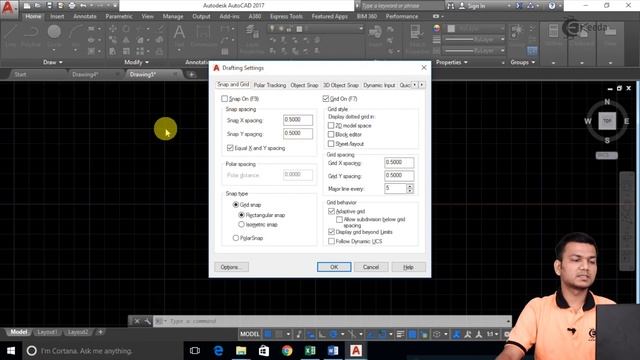Open the Express Tools ribbon tab
Screen dimensions: 640x360
point(286,16)
